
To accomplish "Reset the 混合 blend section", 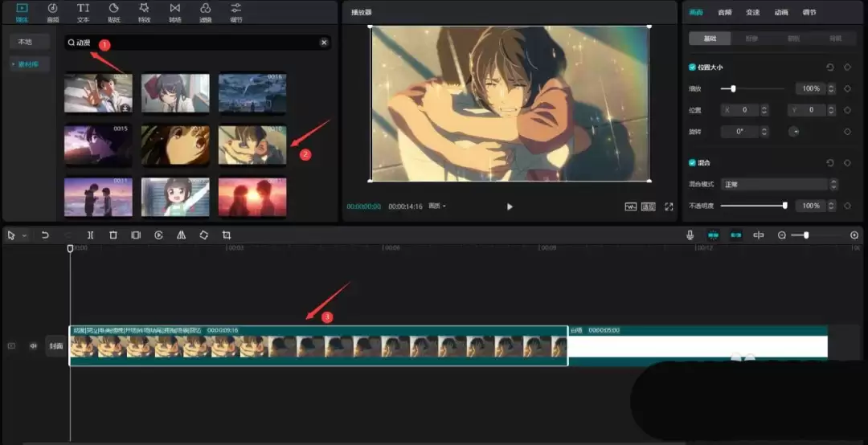I will click(x=829, y=163).
